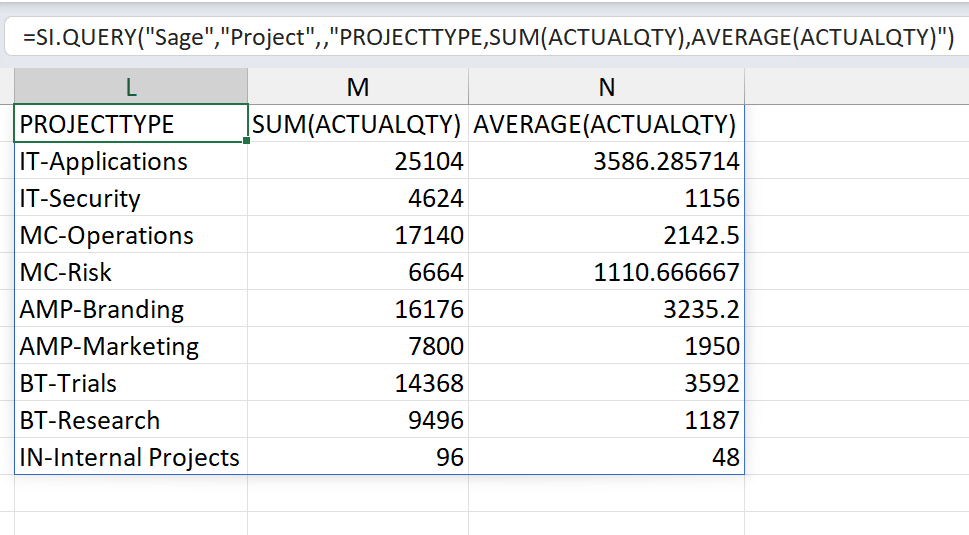Select the PROJECTTYPE header cell
The image size is (969, 535).
pyautogui.click(x=131, y=124)
